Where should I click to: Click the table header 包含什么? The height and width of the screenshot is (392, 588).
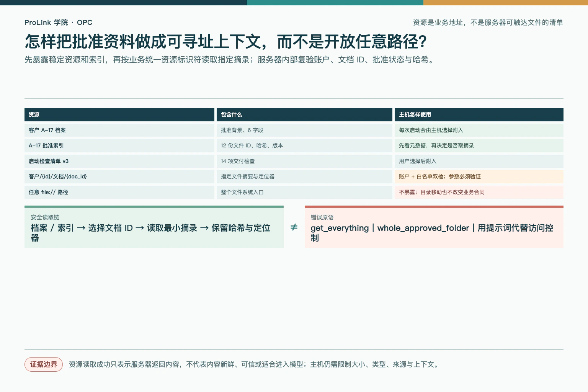[304, 114]
